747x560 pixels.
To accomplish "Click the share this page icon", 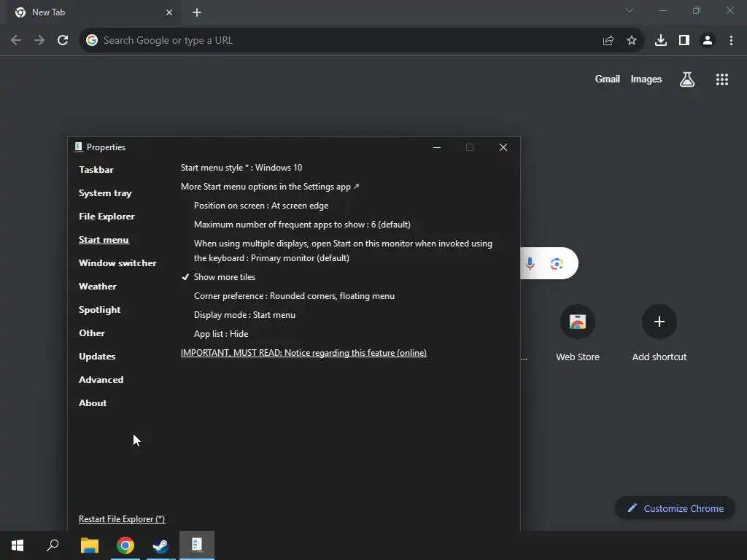I will click(608, 41).
